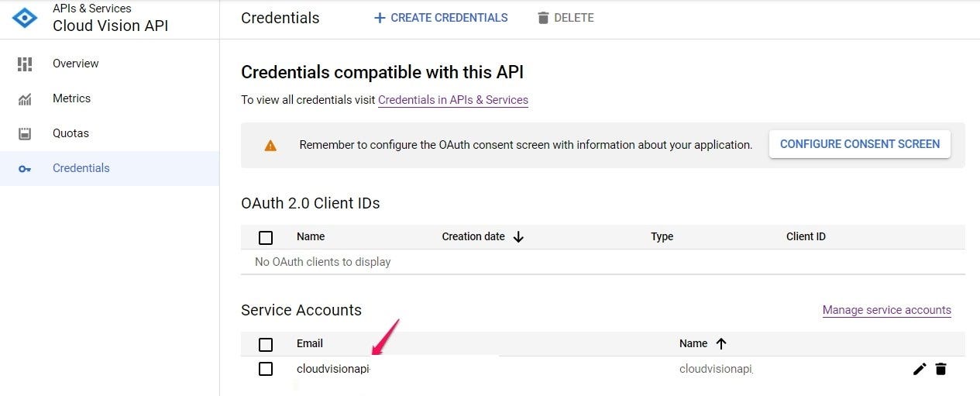Click the cloudvisionapi email address

click(333, 369)
